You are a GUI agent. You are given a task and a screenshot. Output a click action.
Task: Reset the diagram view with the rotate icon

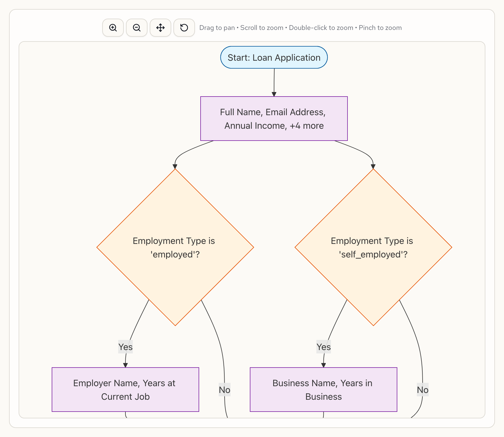point(184,28)
